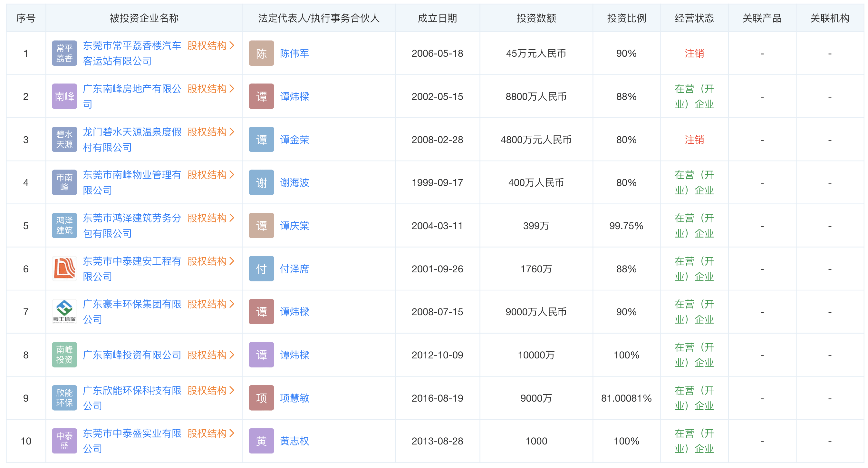
Task: Open 东莞市中泰盛实业有限公司 page
Action: click(132, 441)
